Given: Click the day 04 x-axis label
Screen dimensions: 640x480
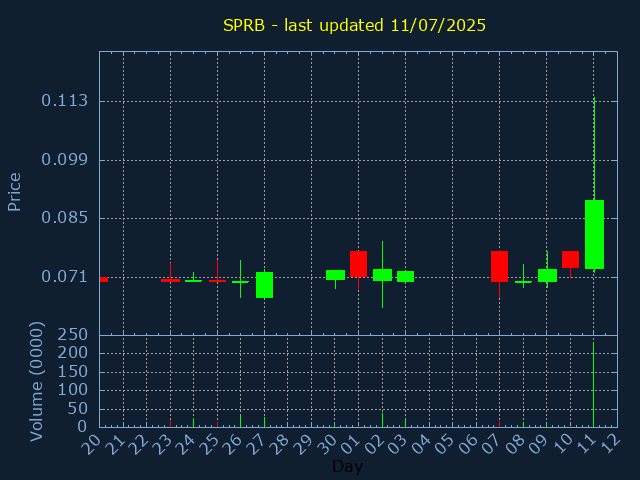Looking at the screenshot, I should pyautogui.click(x=420, y=444).
